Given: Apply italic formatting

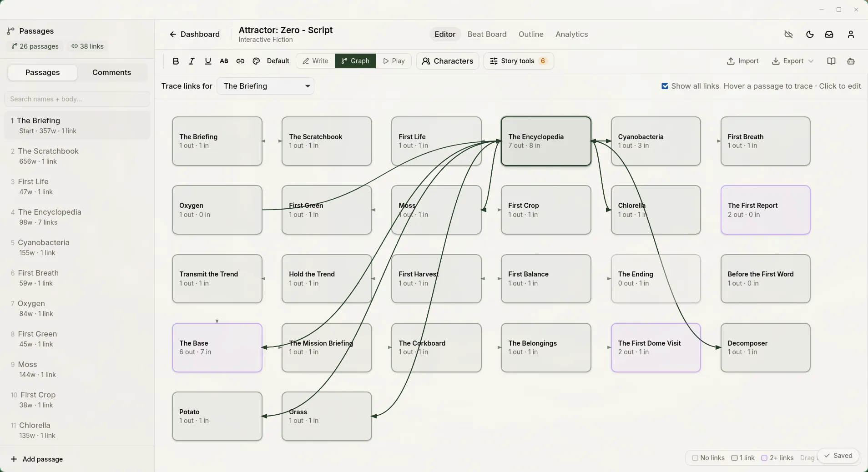Looking at the screenshot, I should 192,61.
